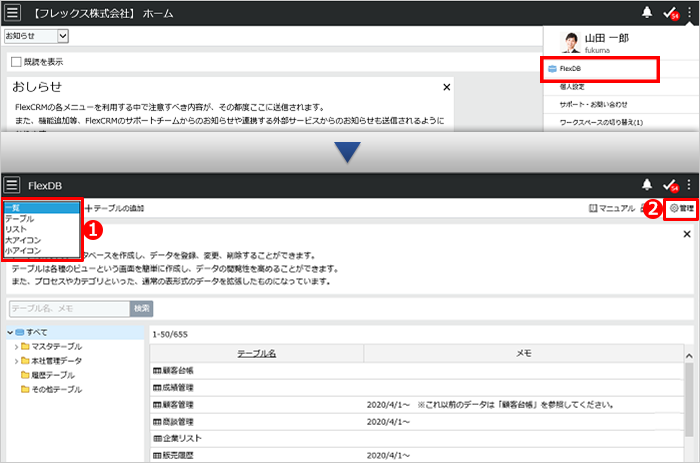Open hamburger menu in the home header
The height and width of the screenshot is (463, 700).
click(x=12, y=13)
